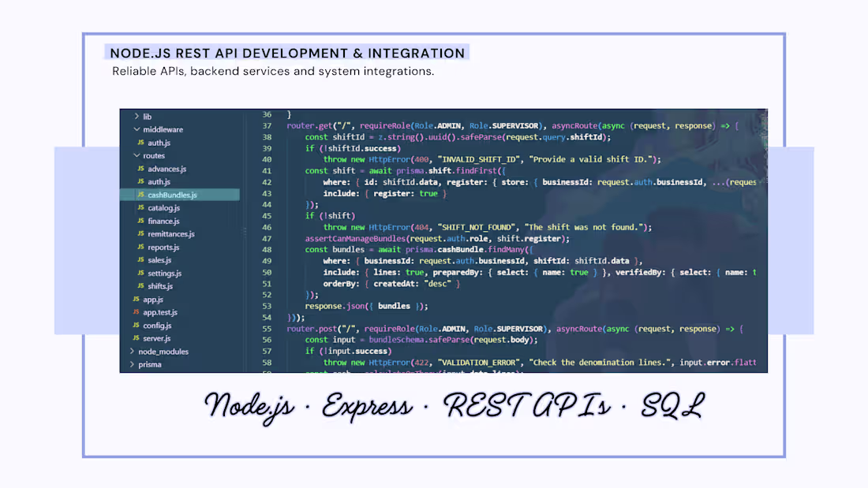Click the JS icon beside advances.js

click(140, 168)
